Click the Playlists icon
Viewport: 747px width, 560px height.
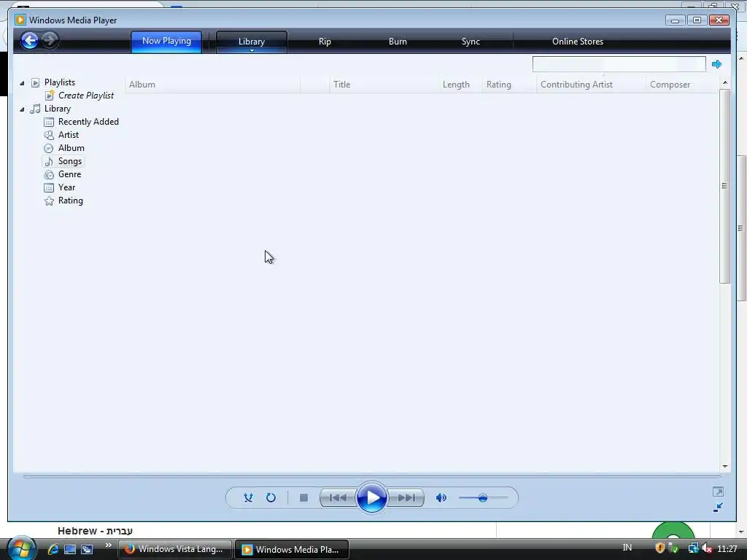(35, 83)
